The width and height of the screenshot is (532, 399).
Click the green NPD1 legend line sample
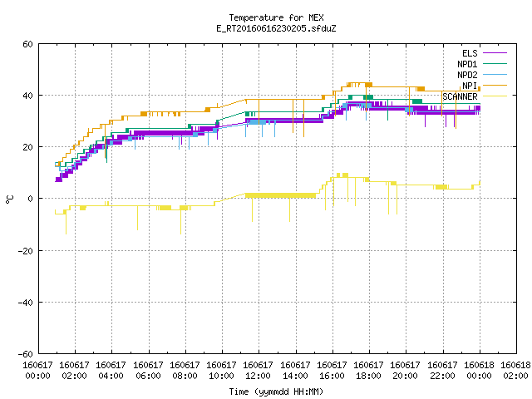(495, 63)
